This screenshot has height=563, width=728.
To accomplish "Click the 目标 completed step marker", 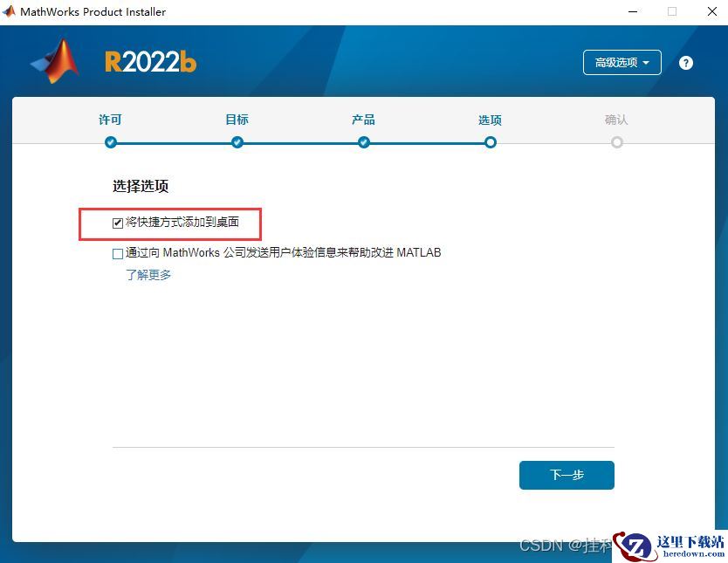I will [x=237, y=142].
